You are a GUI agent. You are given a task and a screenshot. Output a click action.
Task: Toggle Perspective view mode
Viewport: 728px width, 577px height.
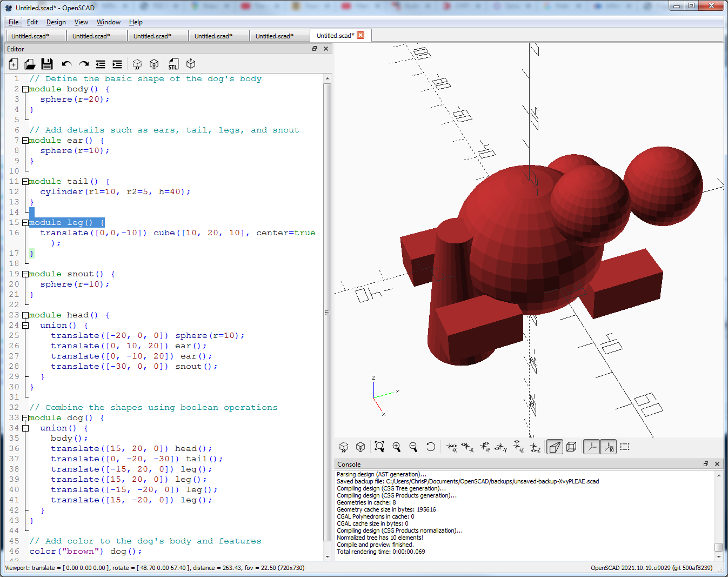click(555, 447)
